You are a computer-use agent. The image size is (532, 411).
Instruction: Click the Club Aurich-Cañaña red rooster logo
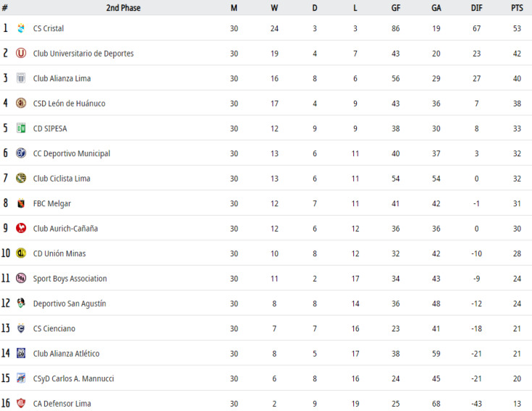pyautogui.click(x=21, y=228)
